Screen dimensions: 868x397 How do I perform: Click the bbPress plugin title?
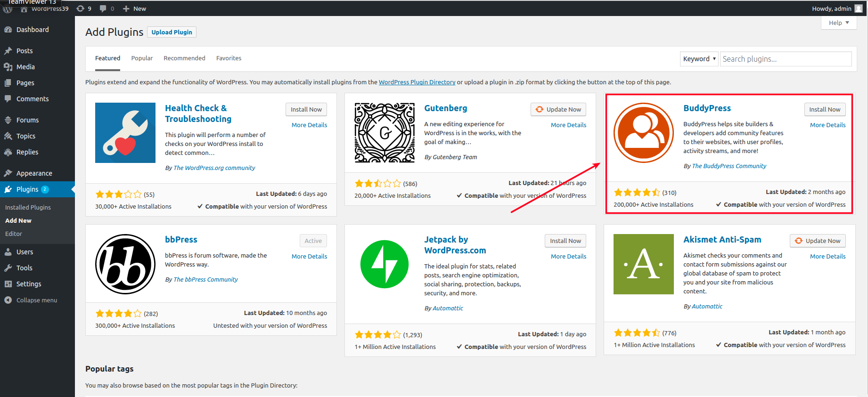181,239
